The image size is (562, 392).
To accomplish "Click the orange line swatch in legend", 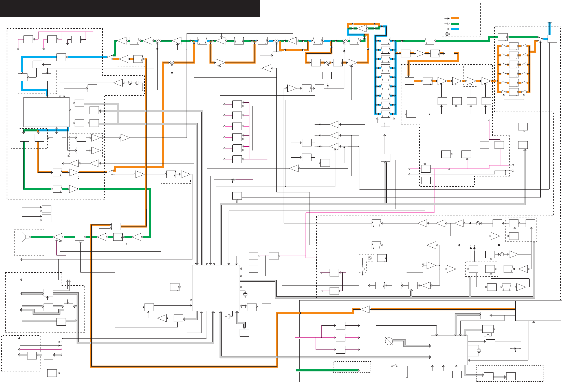I will pos(455,18).
